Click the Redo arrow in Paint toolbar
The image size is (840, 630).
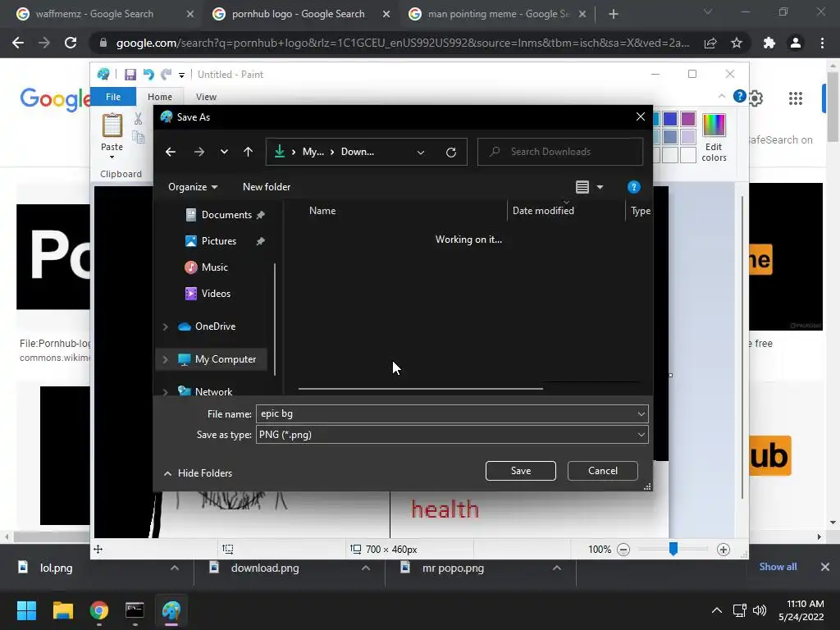pos(166,75)
